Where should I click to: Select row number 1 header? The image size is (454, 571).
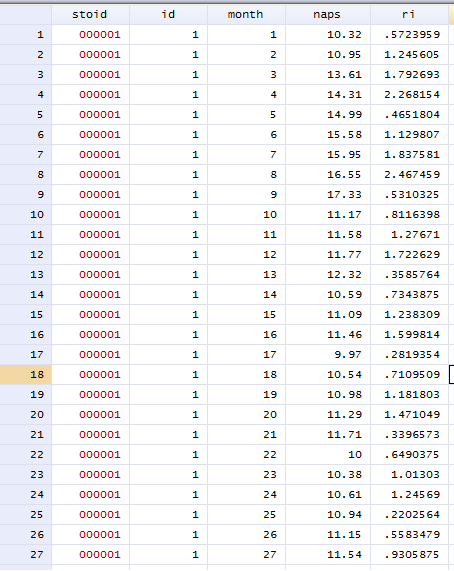coord(25,35)
